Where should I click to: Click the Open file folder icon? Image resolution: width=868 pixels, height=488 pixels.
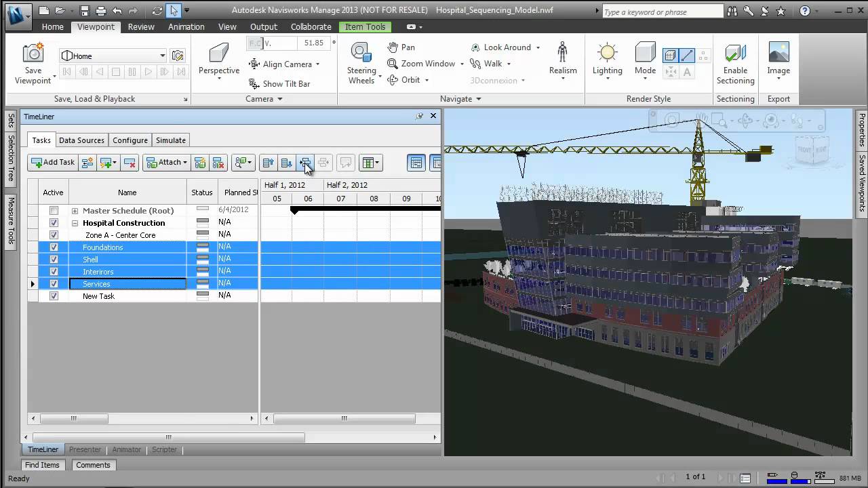tap(62, 11)
